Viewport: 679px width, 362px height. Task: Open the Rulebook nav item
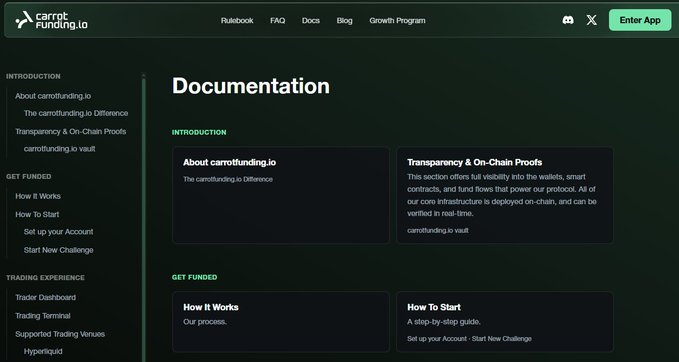coord(237,20)
